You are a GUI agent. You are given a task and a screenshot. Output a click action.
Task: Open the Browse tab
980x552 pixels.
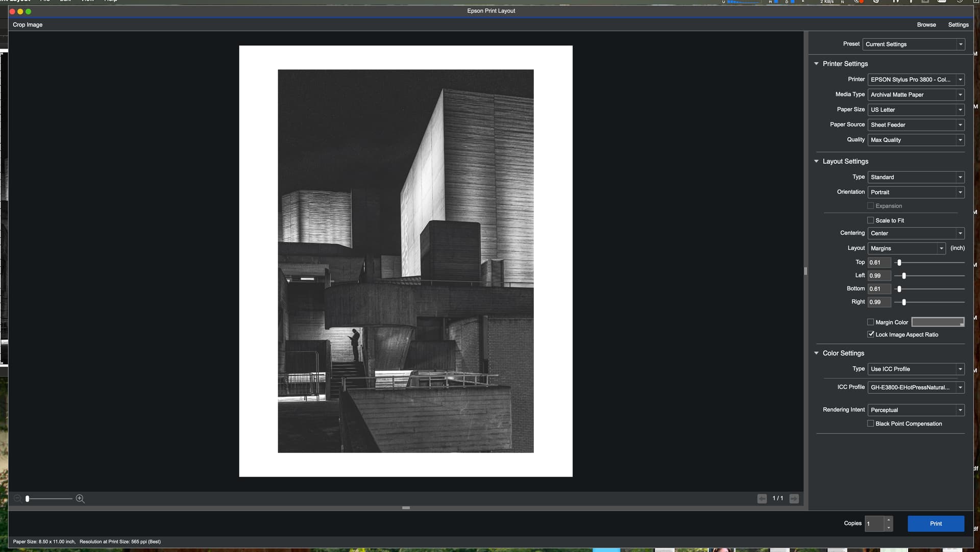(x=926, y=24)
